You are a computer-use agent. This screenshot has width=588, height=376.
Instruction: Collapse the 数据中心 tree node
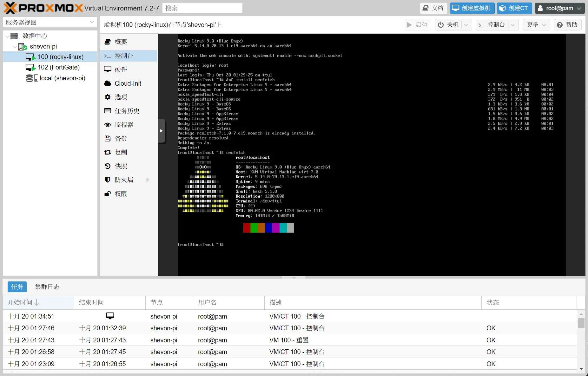click(x=7, y=36)
